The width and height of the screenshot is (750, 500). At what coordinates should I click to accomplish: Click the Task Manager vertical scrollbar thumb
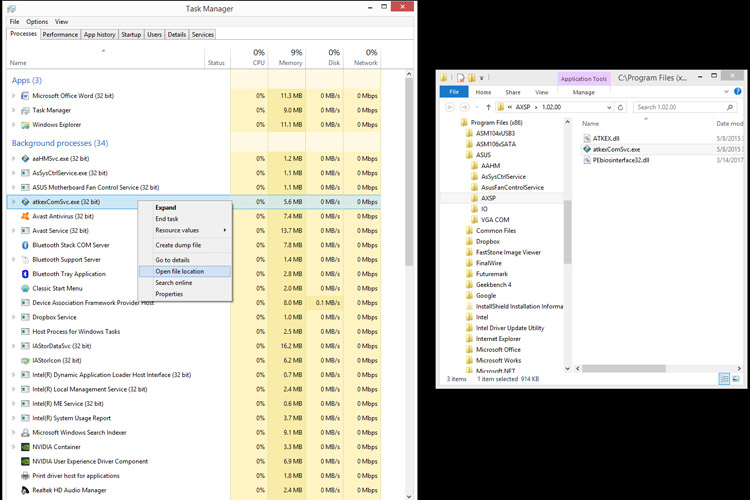point(409,172)
